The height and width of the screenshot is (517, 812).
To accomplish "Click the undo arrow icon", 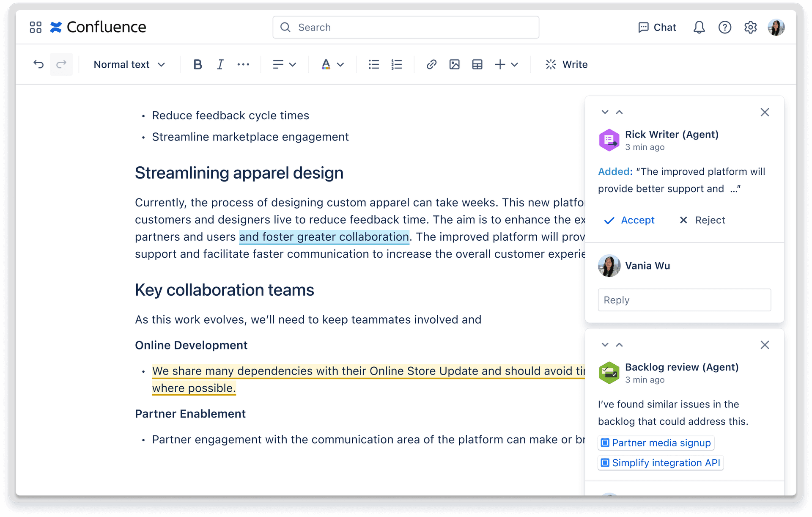I will pyautogui.click(x=38, y=64).
